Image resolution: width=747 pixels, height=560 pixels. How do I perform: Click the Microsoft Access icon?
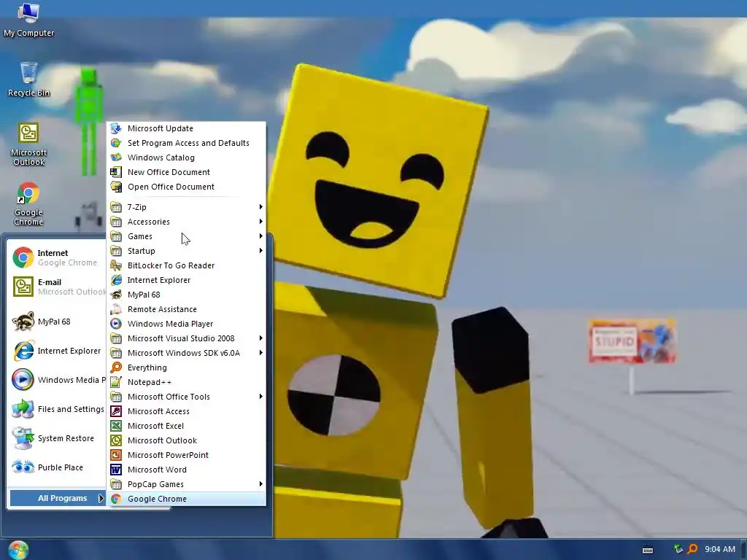(116, 411)
